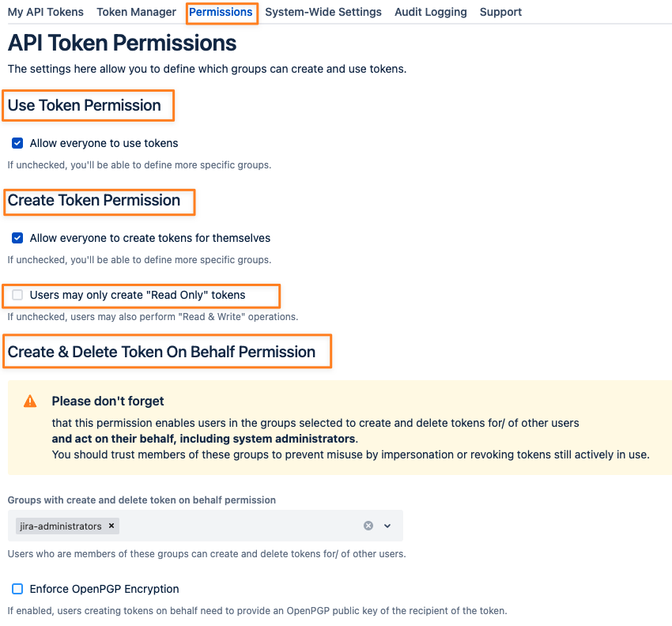Open the My API Tokens tab
Screen dimensions: 672x626
(45, 12)
